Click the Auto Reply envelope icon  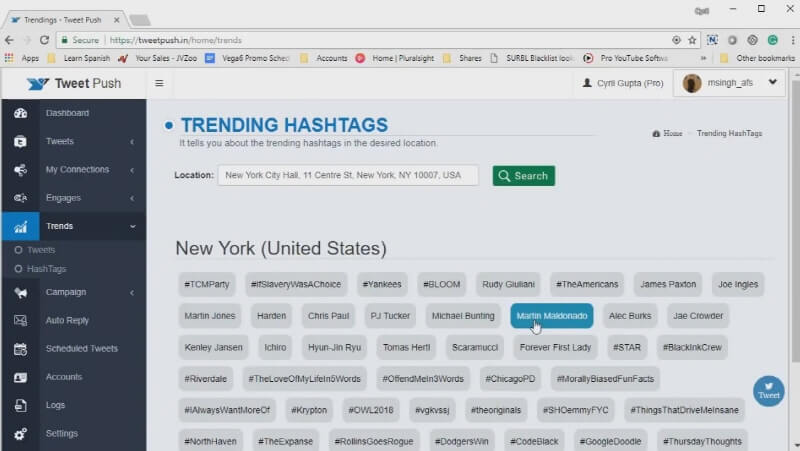(20, 320)
